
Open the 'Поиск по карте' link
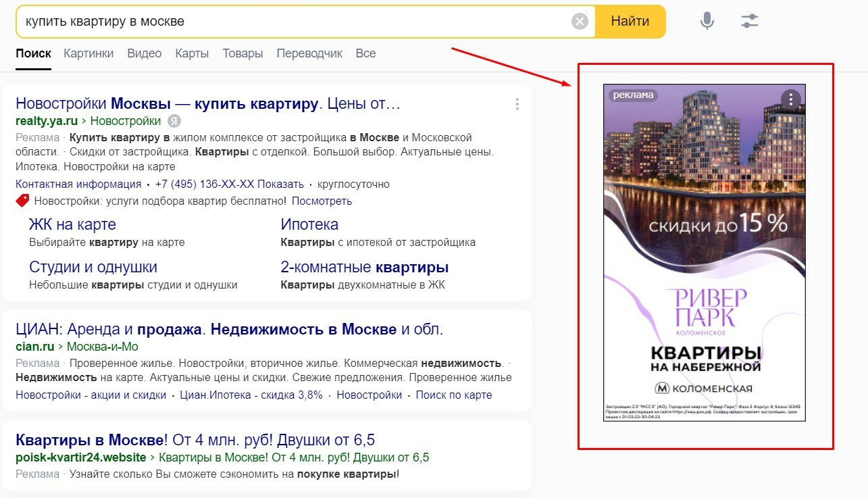point(454,395)
